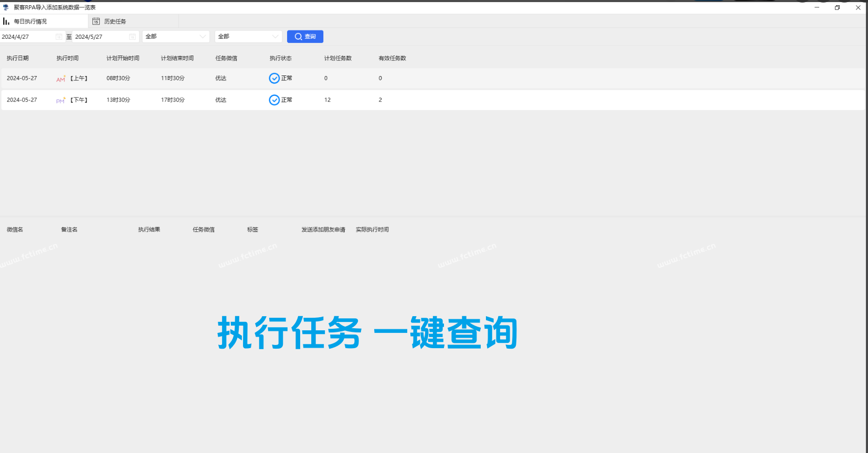The image size is (868, 453).
Task: Click the 正常 check icon in the 下午 row
Action: [274, 100]
